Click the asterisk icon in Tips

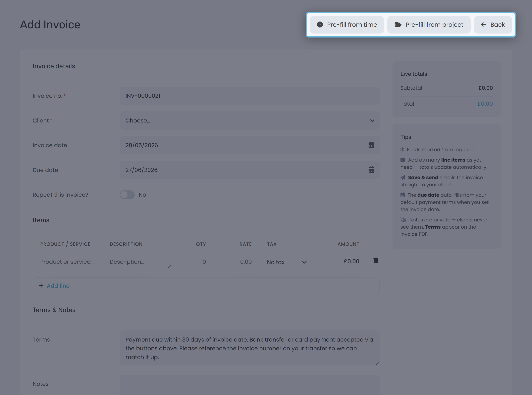tap(402, 149)
